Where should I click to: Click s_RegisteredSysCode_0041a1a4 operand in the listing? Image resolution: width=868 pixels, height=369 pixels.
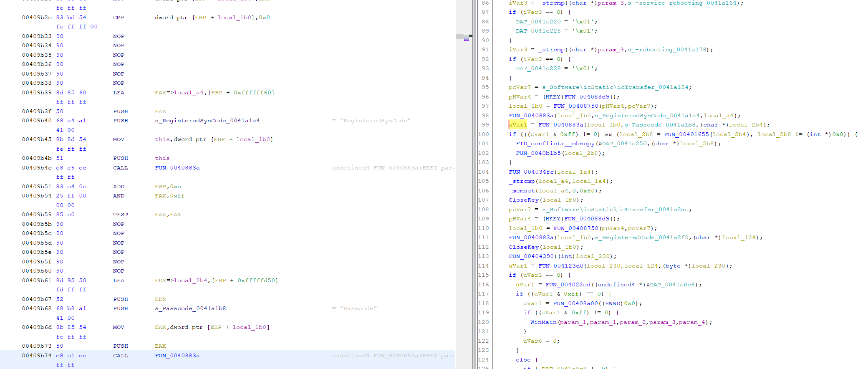207,121
